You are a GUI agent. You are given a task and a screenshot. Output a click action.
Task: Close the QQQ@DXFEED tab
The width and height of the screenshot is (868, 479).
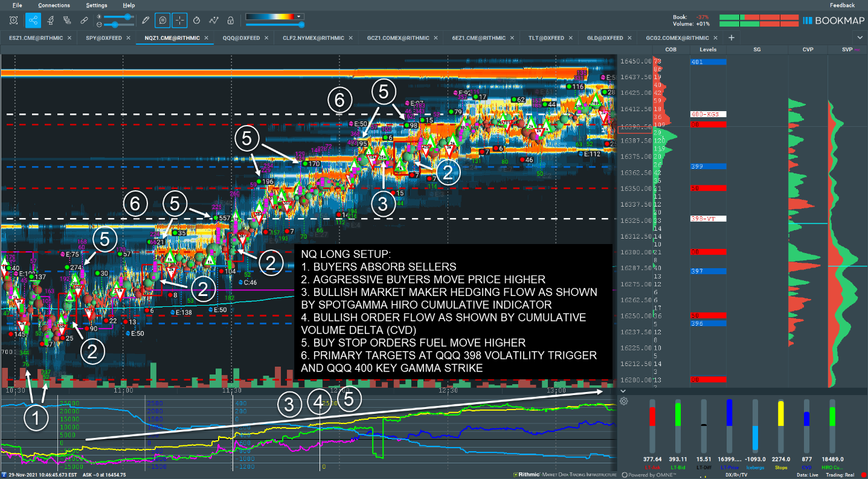tap(267, 38)
